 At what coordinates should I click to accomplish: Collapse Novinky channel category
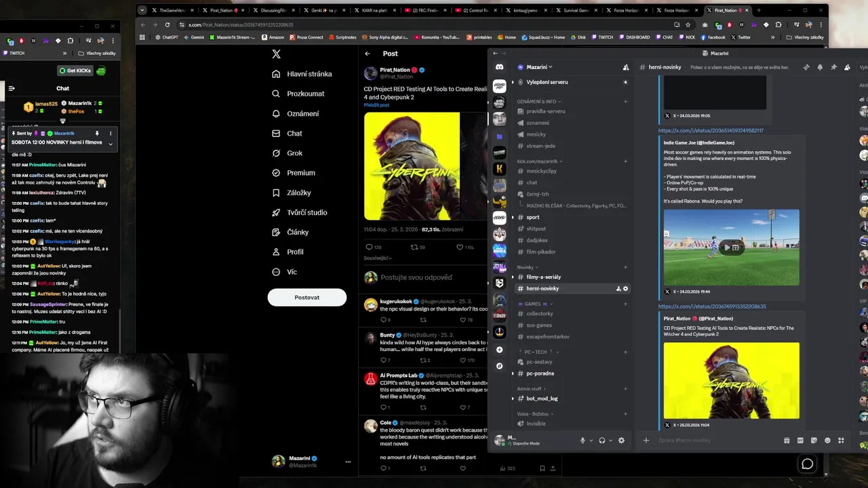point(527,267)
